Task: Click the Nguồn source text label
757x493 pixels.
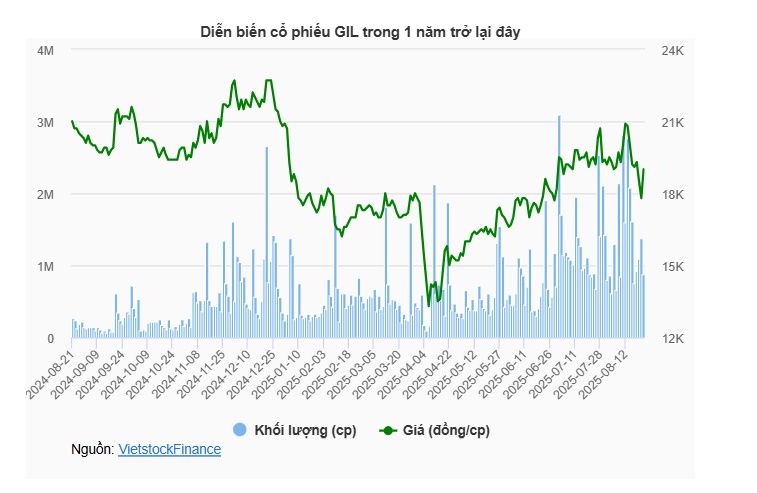Action: point(93,450)
